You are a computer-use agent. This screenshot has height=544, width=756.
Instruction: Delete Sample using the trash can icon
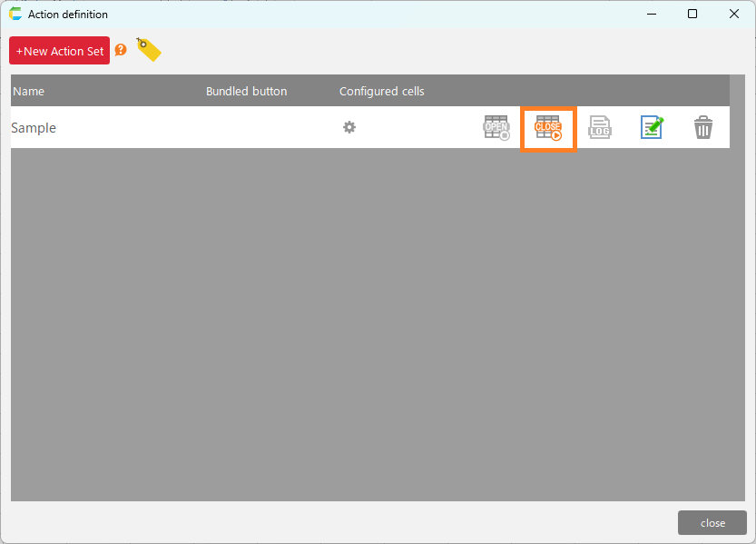703,128
